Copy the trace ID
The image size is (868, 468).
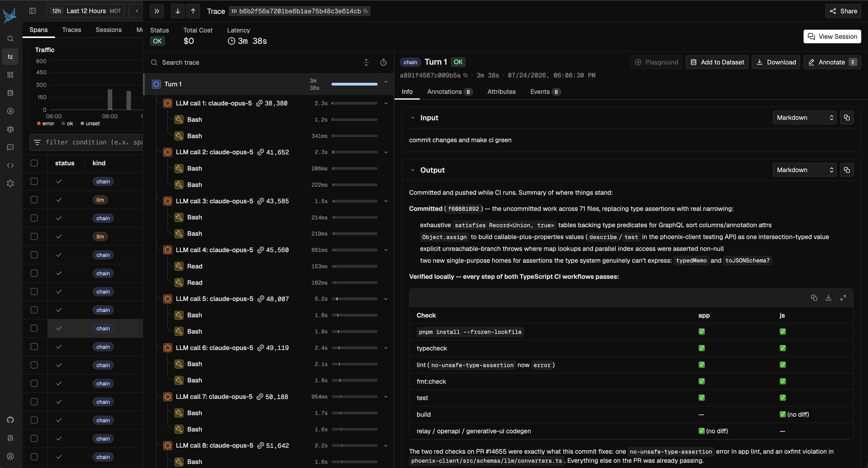[x=366, y=11]
